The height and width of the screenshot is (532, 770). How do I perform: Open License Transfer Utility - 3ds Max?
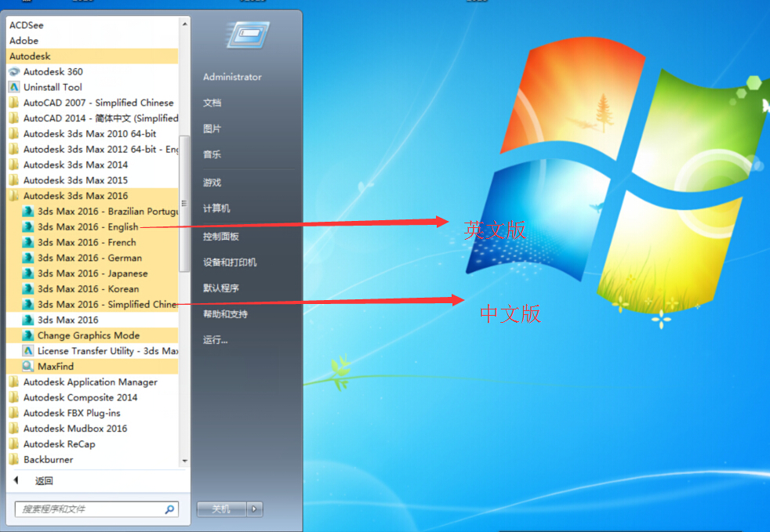(x=104, y=350)
